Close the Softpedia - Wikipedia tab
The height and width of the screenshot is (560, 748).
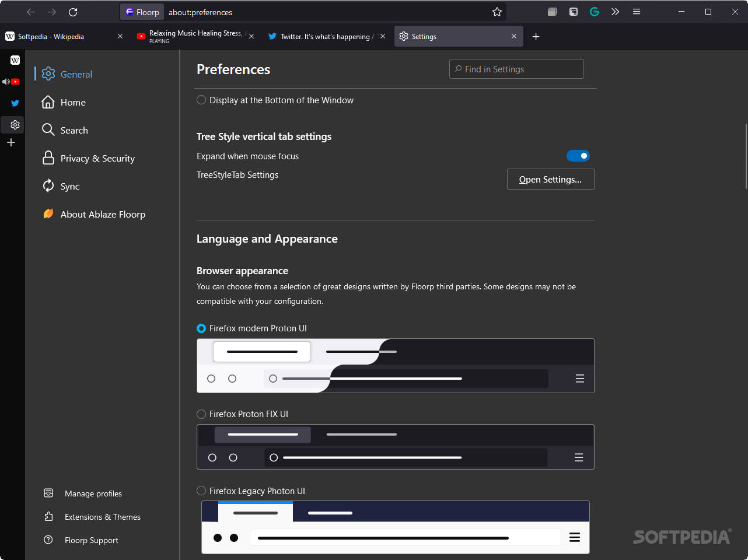[120, 36]
